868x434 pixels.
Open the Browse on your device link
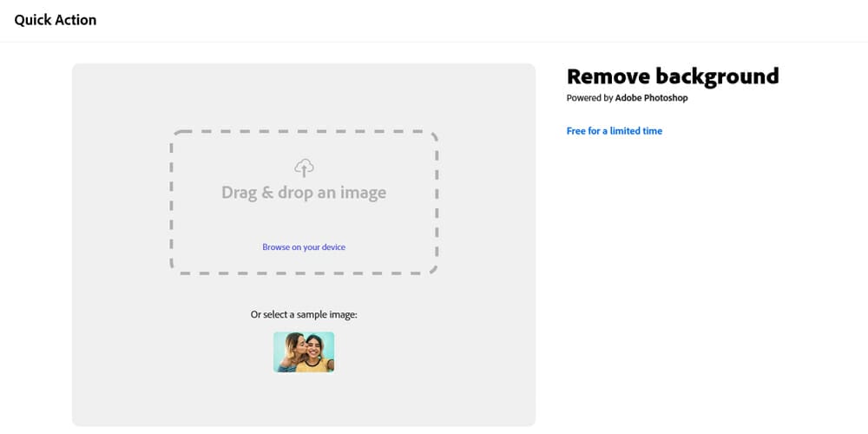click(304, 247)
